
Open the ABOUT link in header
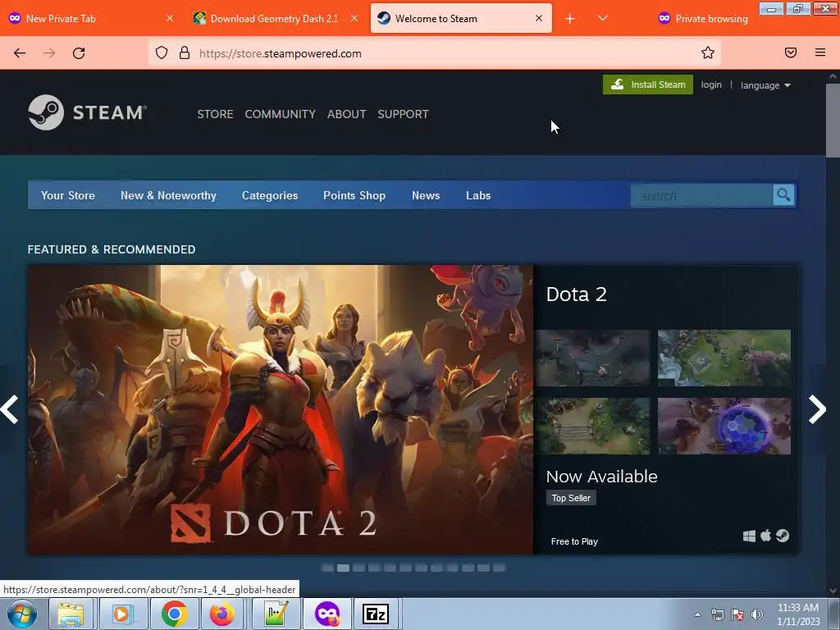pos(347,114)
